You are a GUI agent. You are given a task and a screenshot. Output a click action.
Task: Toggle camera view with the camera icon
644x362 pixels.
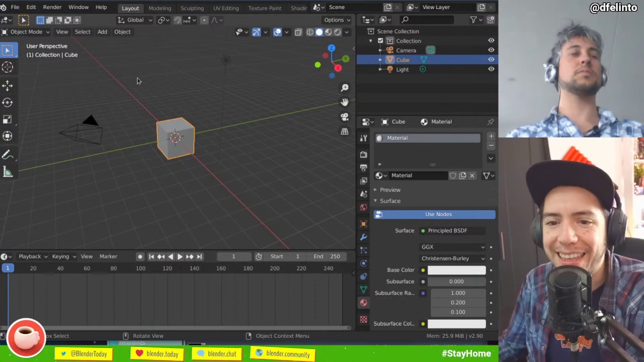pyautogui.click(x=345, y=117)
